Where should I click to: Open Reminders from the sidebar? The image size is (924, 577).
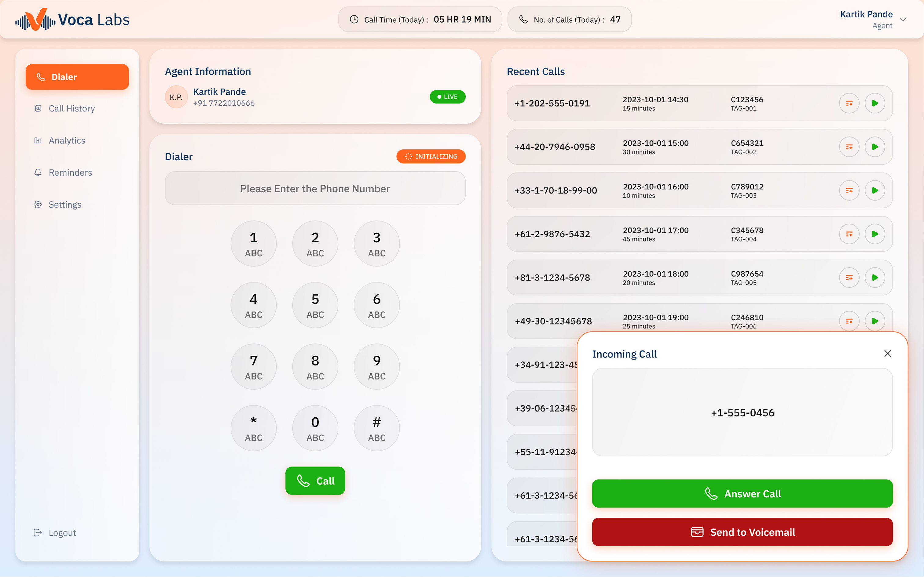tap(70, 172)
